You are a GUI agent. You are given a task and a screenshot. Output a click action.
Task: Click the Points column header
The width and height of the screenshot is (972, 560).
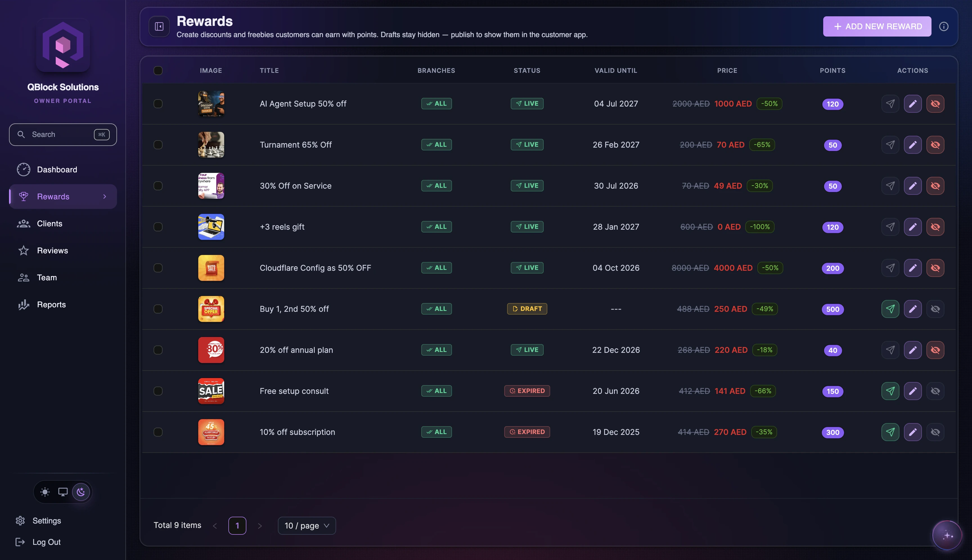[833, 70]
